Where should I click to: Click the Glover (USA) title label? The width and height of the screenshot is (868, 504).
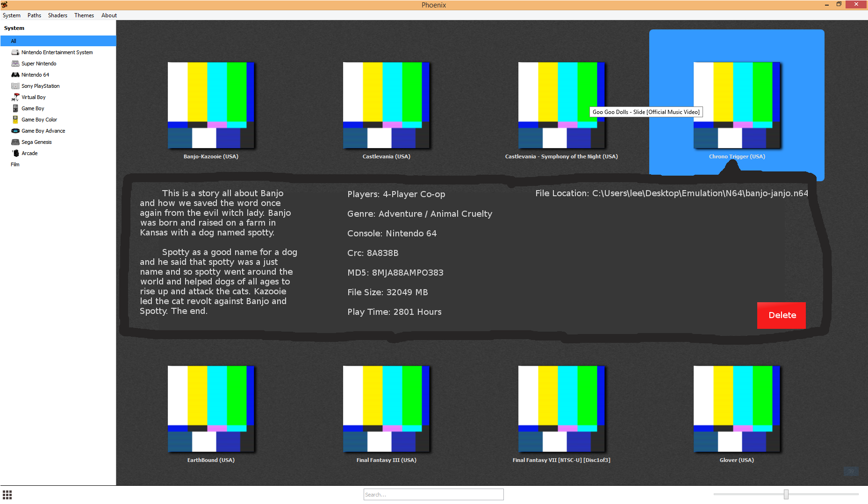(x=737, y=460)
